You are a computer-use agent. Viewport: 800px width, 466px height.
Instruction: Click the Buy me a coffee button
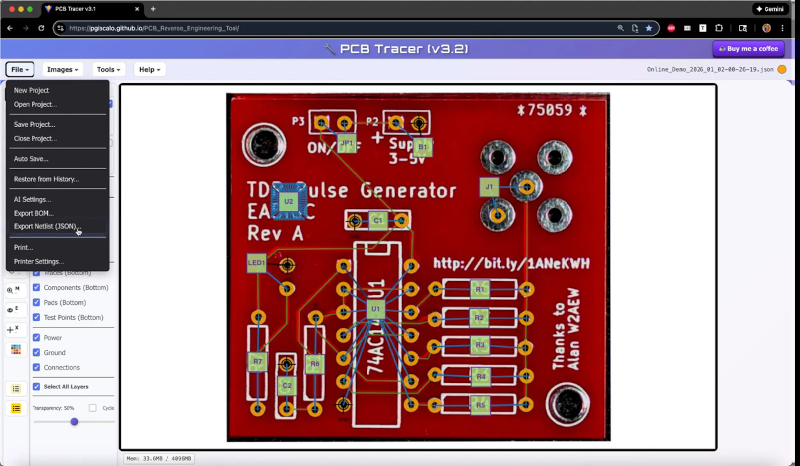pyautogui.click(x=748, y=49)
